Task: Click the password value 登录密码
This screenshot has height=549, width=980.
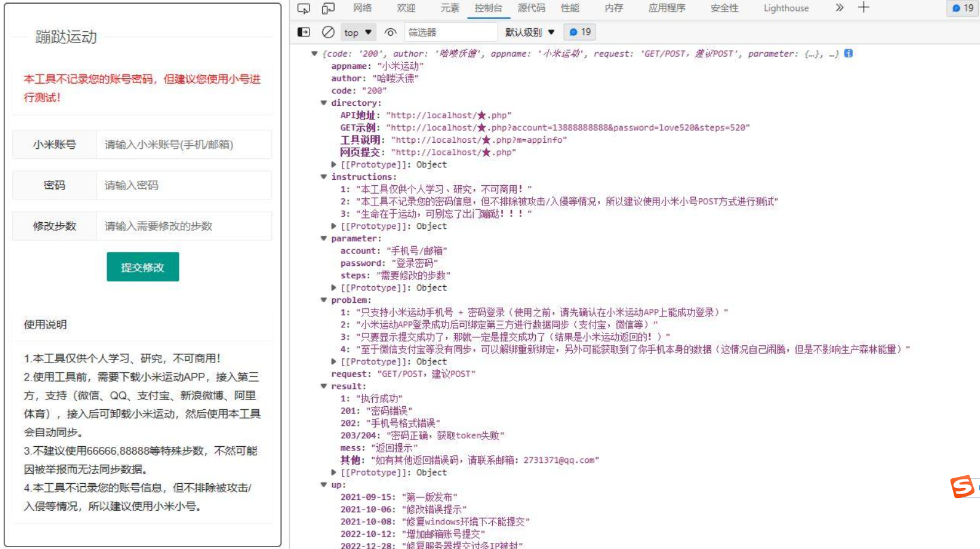Action: 415,263
